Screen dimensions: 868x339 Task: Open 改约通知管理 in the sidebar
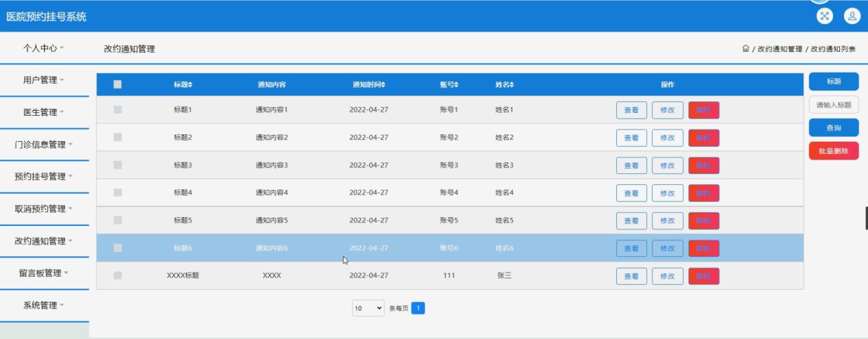44,241
